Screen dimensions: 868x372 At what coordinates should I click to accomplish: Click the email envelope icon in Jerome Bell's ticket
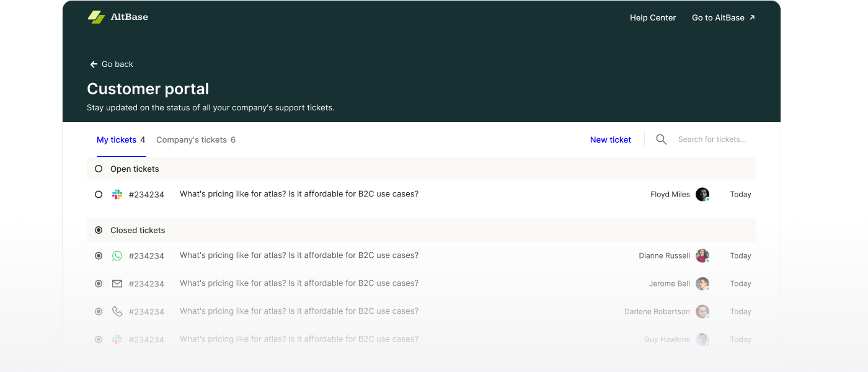pyautogui.click(x=117, y=283)
